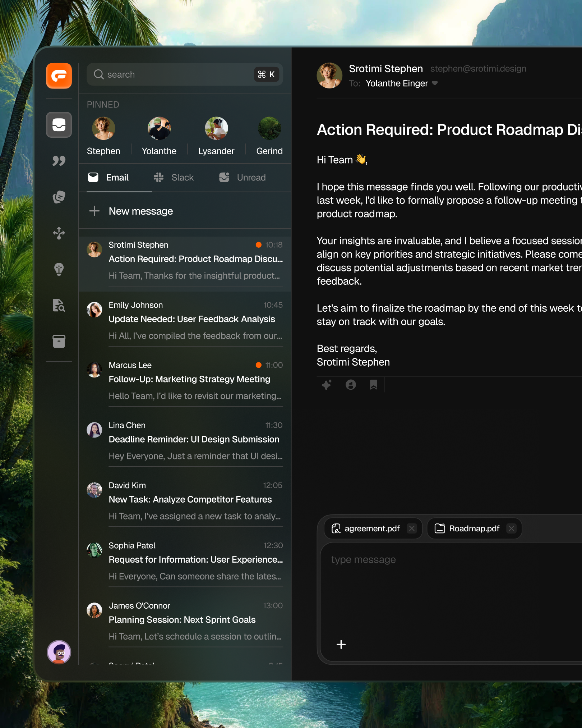
Task: Click the contact avatar icon under the email
Action: 351,385
